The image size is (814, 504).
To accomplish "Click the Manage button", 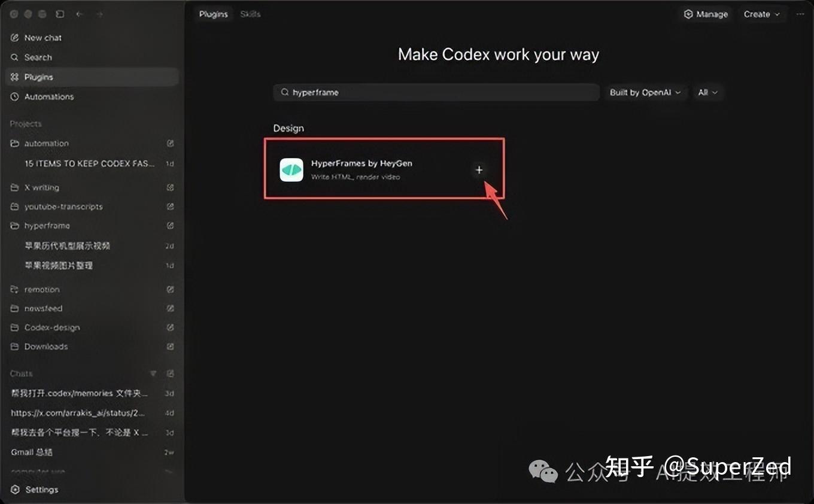I will tap(706, 14).
